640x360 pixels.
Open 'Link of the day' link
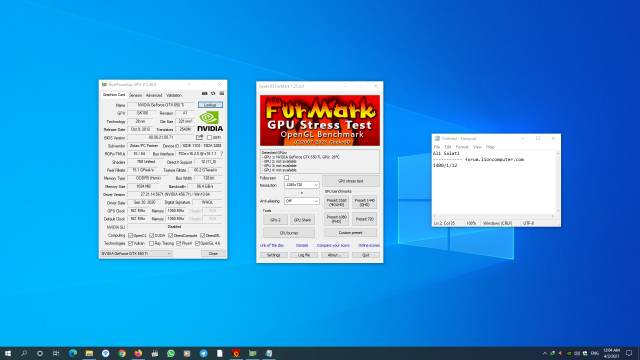pos(272,246)
